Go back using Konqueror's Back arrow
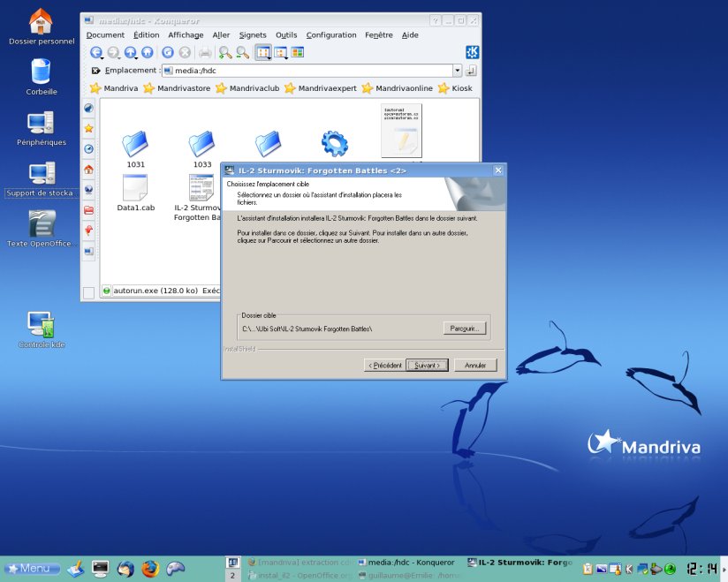 tap(96, 52)
